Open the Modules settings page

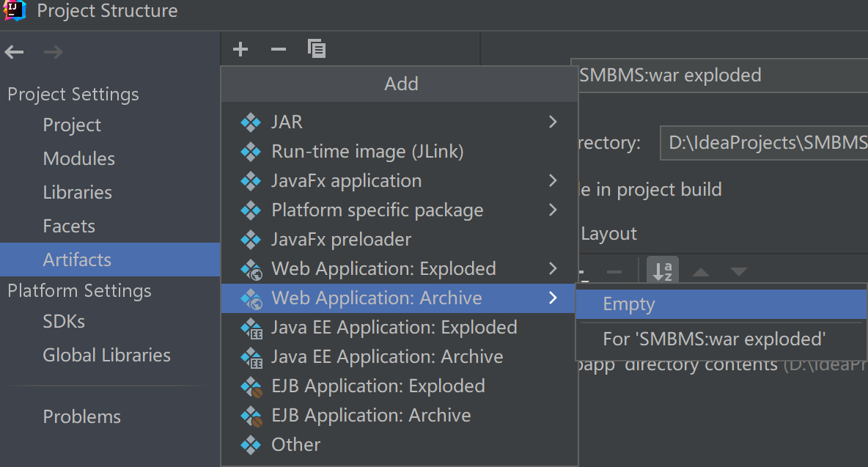tap(78, 158)
